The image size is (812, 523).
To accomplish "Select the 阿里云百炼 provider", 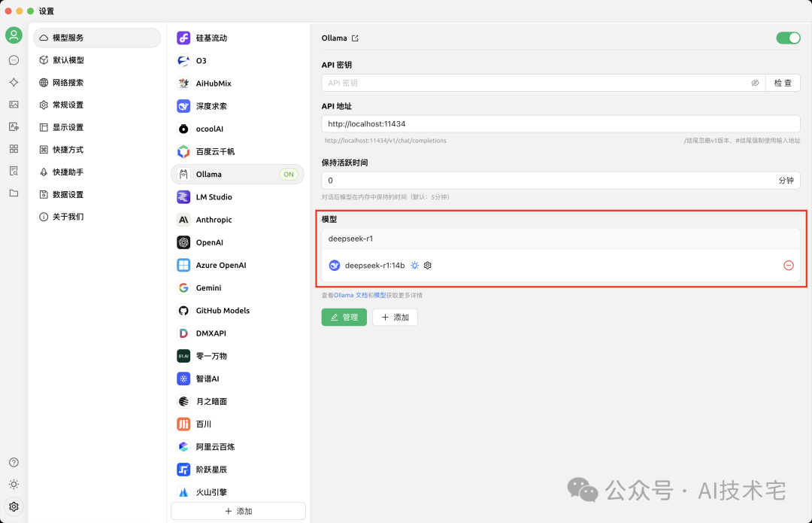I will coord(238,447).
